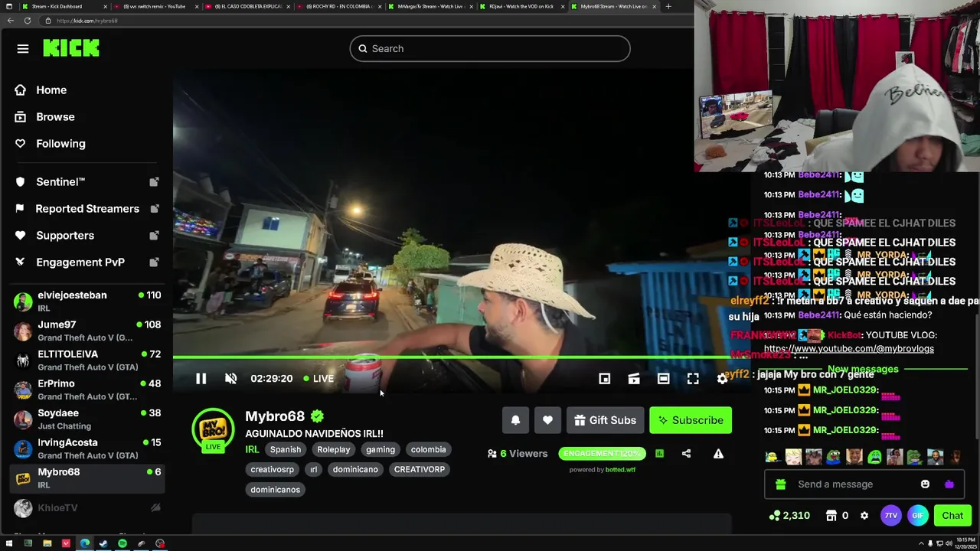980x551 pixels.
Task: Open the 7TV emotes button
Action: (890, 516)
